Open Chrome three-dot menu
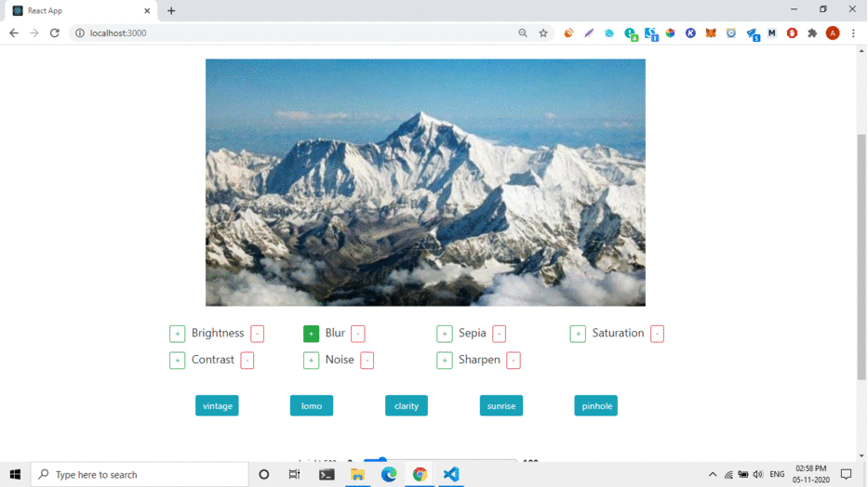 click(854, 33)
